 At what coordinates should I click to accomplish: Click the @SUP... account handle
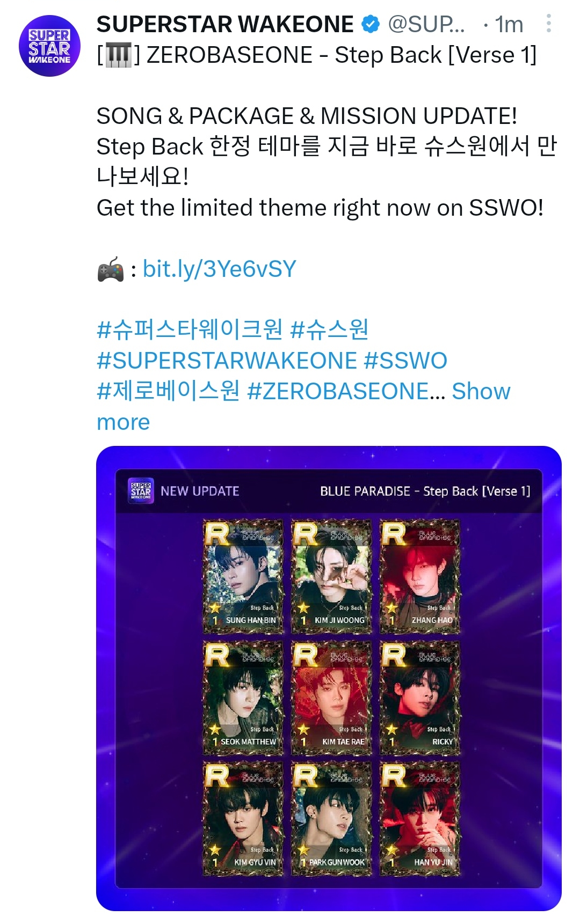click(426, 24)
